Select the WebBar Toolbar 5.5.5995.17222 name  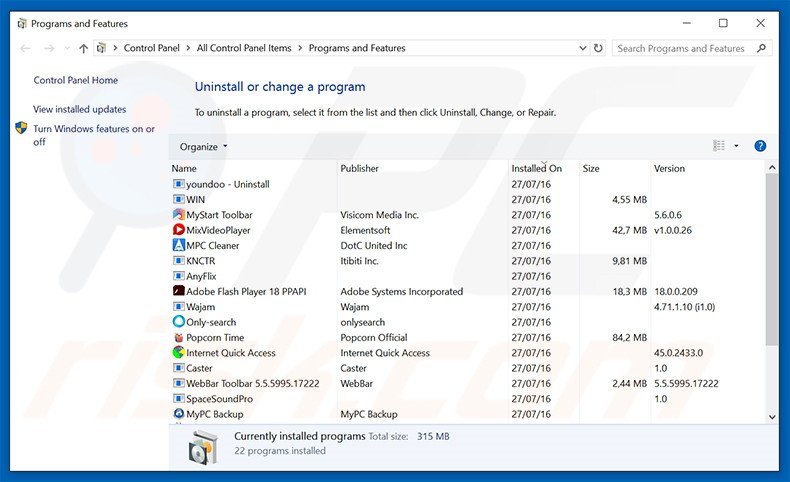pyautogui.click(x=252, y=383)
